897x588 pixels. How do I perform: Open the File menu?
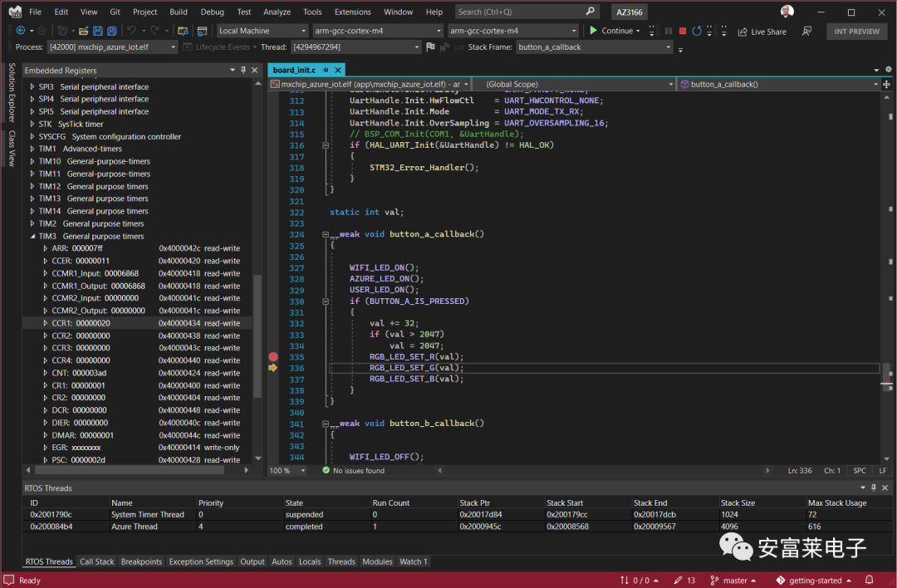[x=36, y=12]
